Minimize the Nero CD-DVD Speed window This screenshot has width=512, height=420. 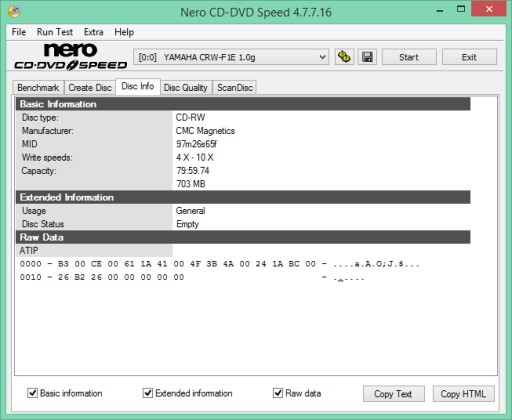(440, 11)
